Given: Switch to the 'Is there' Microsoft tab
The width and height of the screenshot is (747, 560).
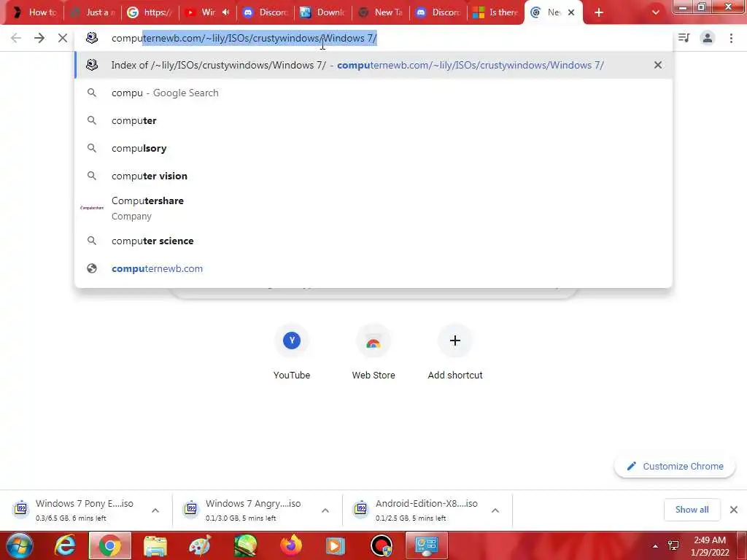Looking at the screenshot, I should [x=496, y=12].
